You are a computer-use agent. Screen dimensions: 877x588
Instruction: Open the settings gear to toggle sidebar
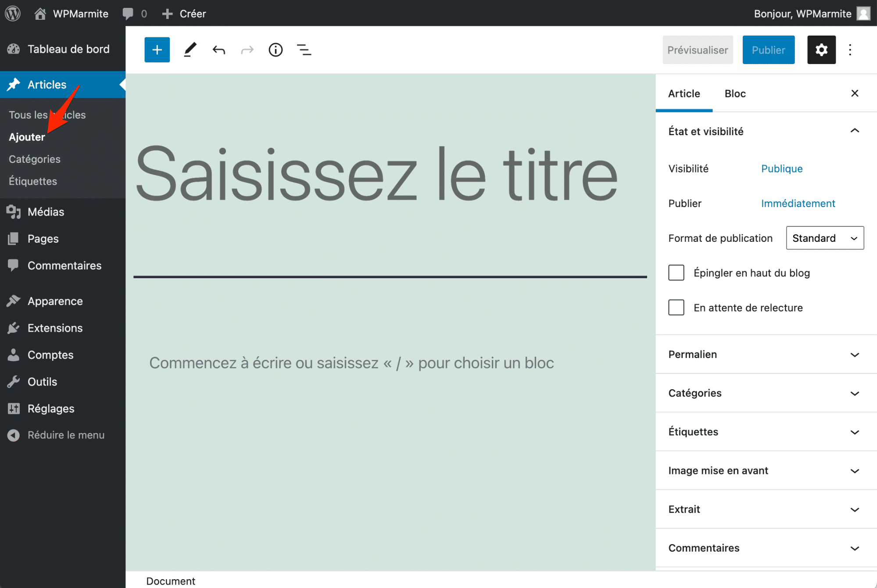point(821,50)
